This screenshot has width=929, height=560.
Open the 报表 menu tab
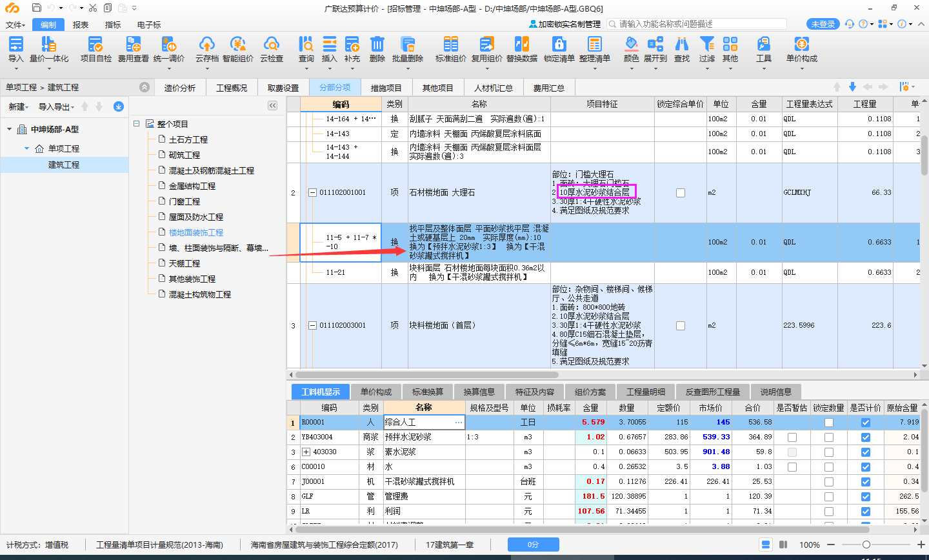[81, 25]
